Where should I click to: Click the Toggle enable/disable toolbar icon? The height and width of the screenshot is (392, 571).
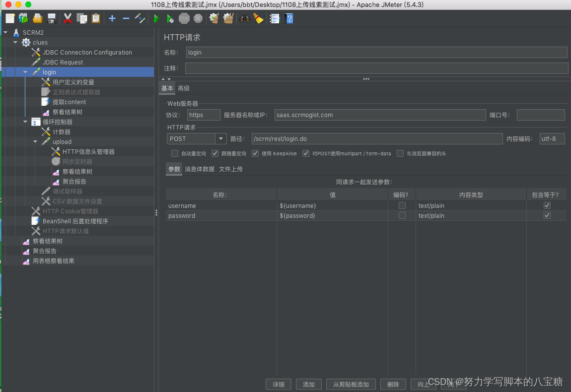click(x=140, y=18)
